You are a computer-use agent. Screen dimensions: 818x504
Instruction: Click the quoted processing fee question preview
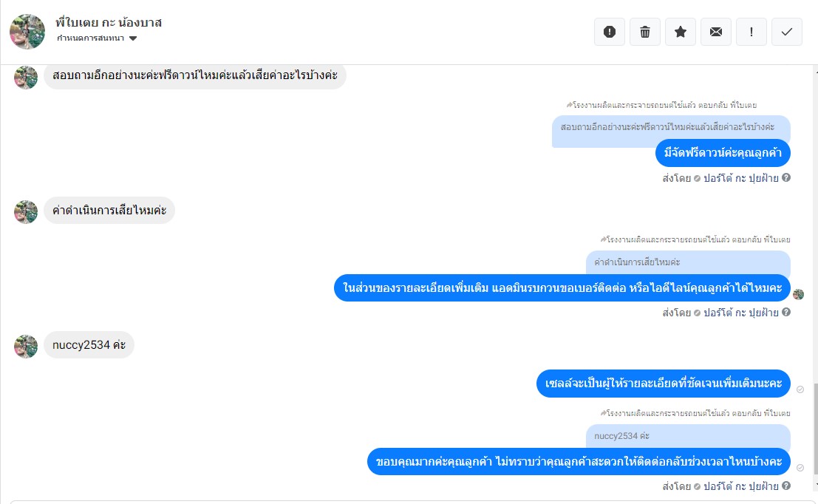[688, 262]
